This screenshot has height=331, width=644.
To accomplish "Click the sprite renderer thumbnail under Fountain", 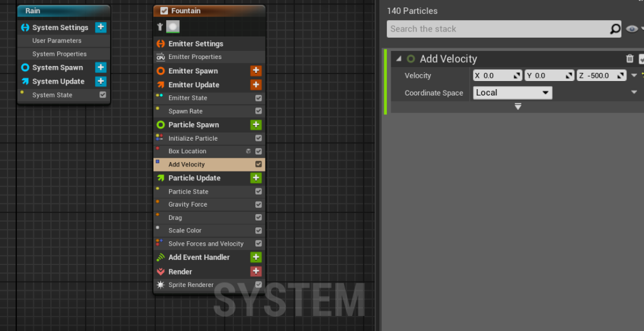I will coord(173,27).
